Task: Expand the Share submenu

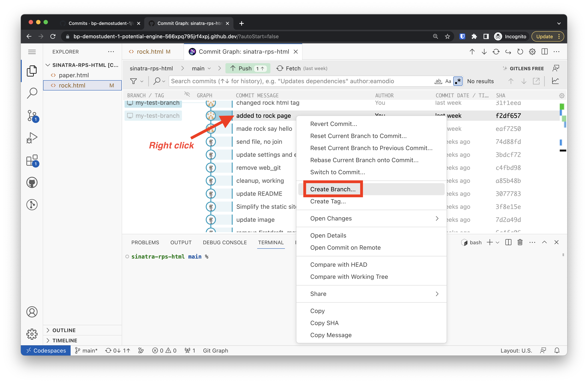Action: pos(371,294)
